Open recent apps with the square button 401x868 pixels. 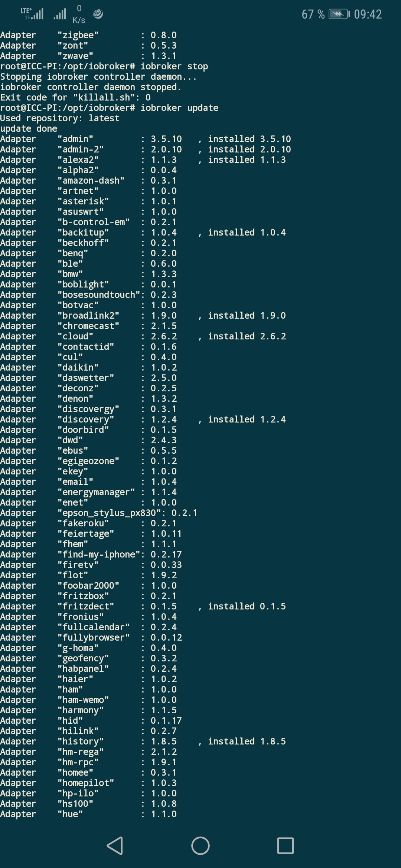click(285, 846)
